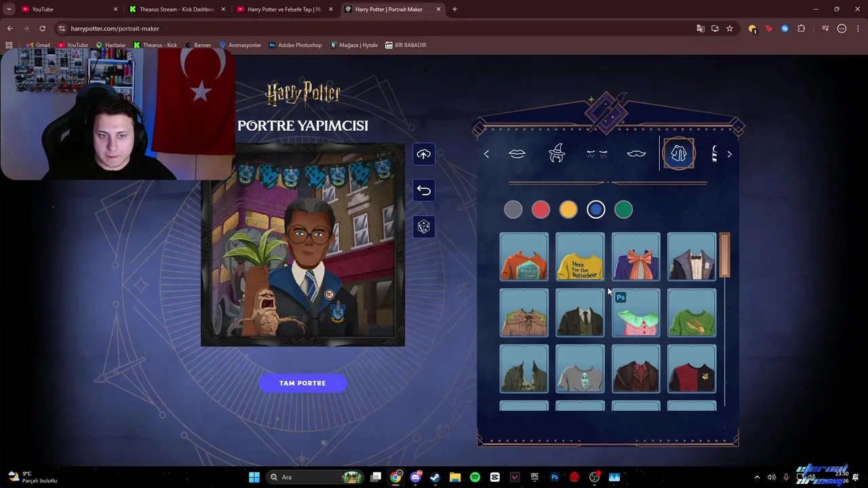Open the media control icon
The image size is (868, 488).
pyautogui.click(x=825, y=28)
